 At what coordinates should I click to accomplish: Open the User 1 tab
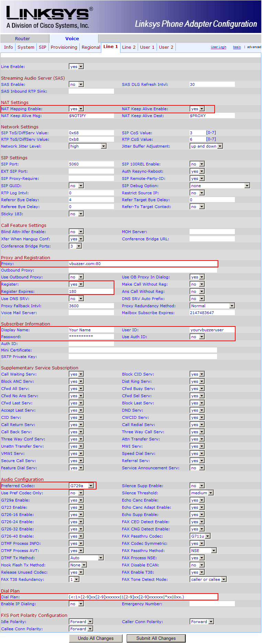pos(147,47)
